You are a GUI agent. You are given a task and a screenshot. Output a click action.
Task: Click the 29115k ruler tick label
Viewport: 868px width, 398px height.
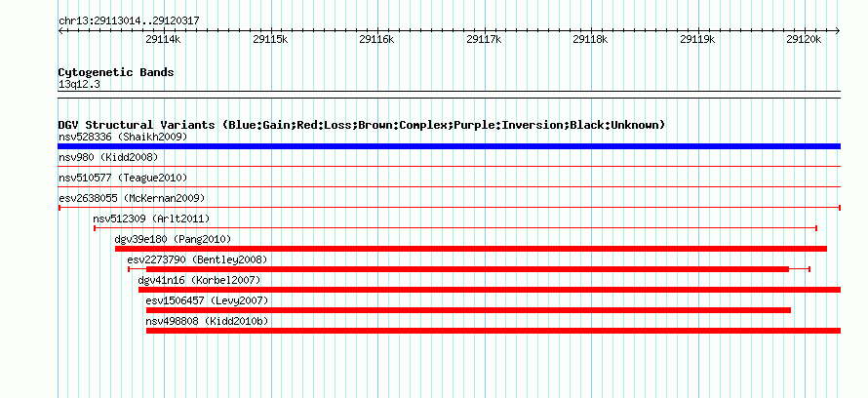point(270,39)
